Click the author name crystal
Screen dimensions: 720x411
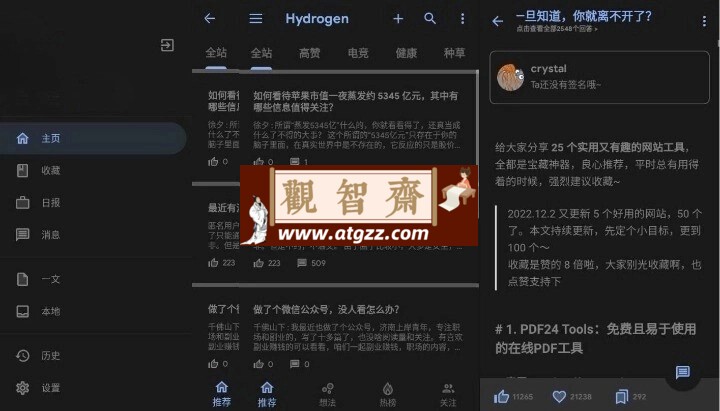point(548,69)
